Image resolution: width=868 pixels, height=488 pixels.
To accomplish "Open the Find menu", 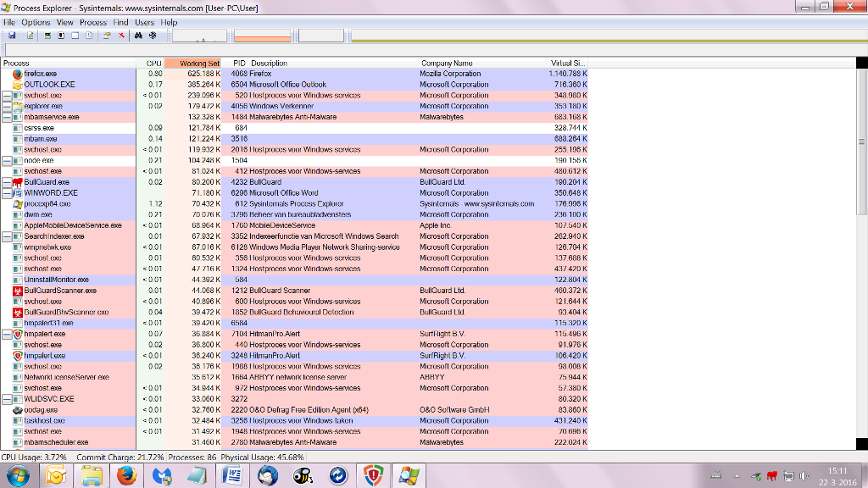I will 120,23.
